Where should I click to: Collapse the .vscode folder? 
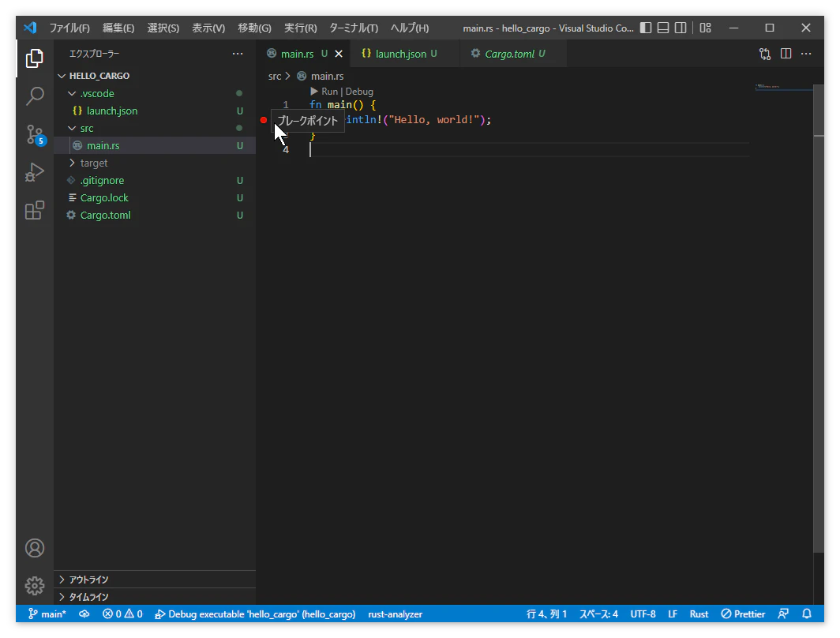click(155, 93)
